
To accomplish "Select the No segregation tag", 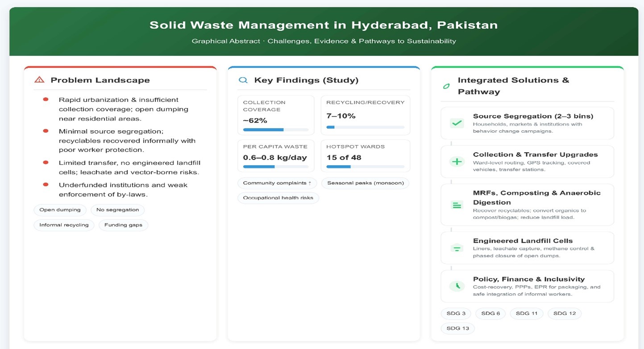I will pyautogui.click(x=117, y=210).
